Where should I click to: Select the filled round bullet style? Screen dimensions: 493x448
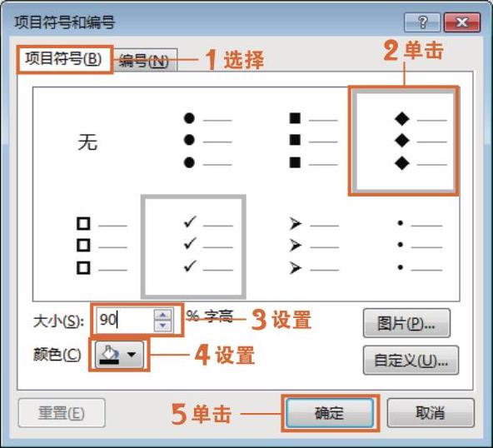pyautogui.click(x=193, y=141)
